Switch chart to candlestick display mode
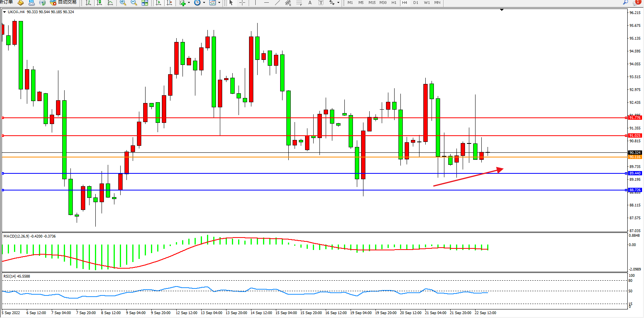This screenshot has width=644, height=318. tap(100, 3)
